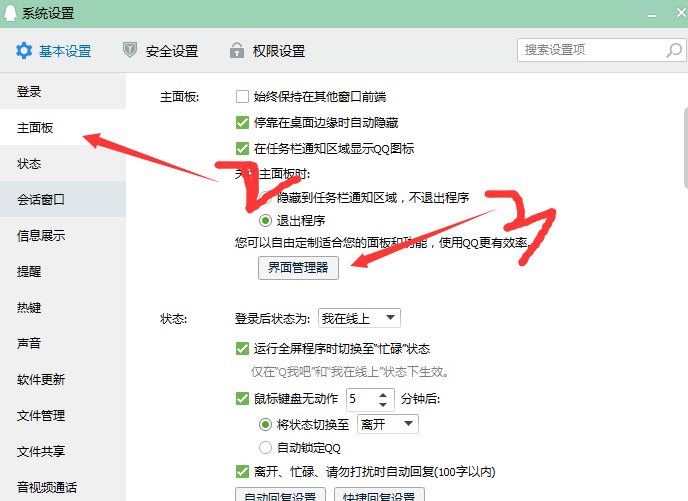Viewport: 688px width, 501px height.
Task: Click the QQ penguin icon in title bar
Action: (x=11, y=13)
